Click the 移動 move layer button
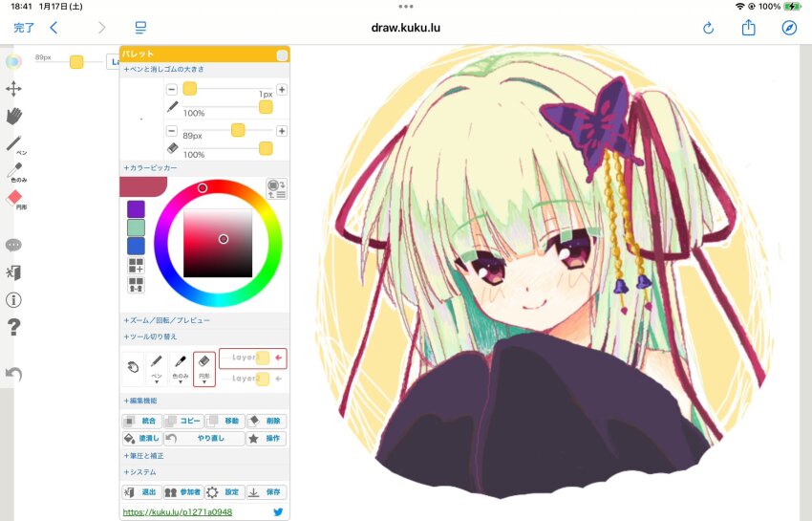This screenshot has height=521, width=812. coord(224,421)
